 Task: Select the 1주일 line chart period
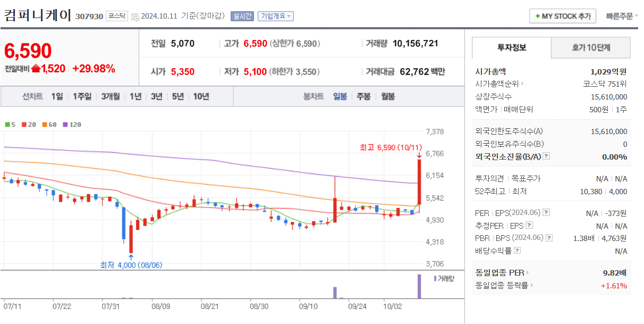pyautogui.click(x=82, y=96)
